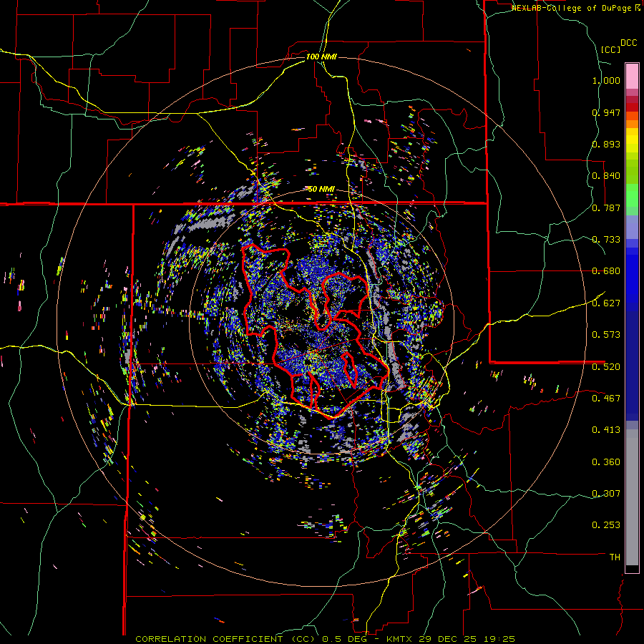Pick the yellow swatch near 0.893
Image resolution: width=644 pixels, height=644 pixels.
632,140
